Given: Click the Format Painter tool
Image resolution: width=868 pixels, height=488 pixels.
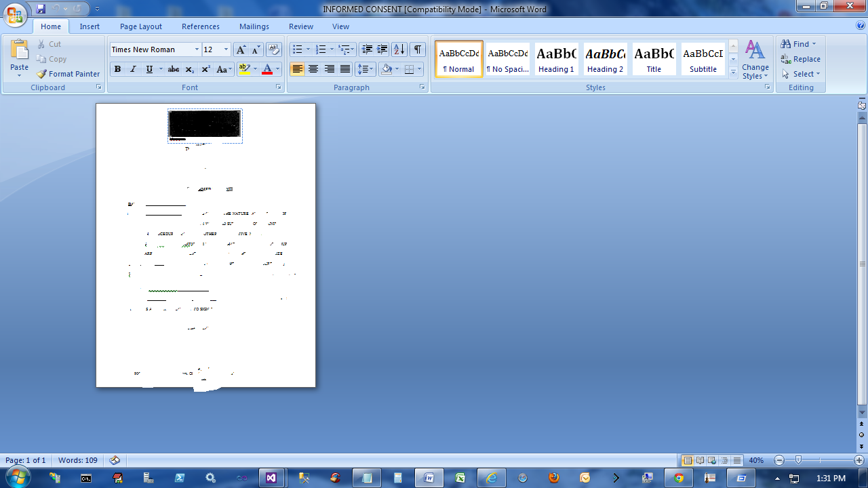Looking at the screenshot, I should (x=68, y=74).
